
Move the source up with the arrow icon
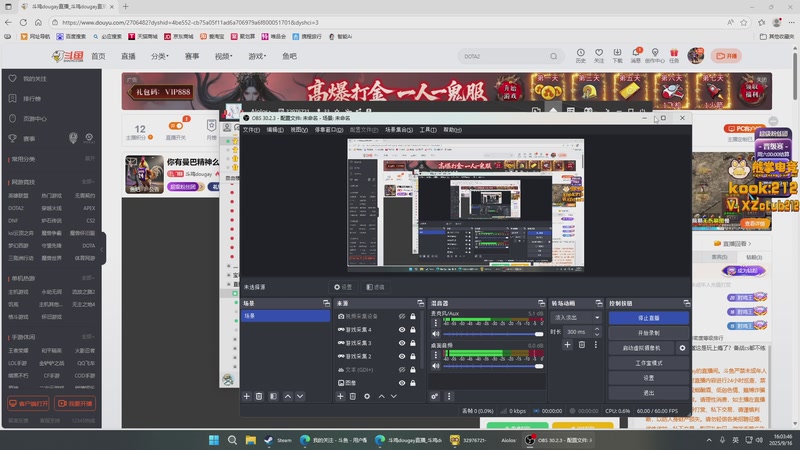pyautogui.click(x=381, y=396)
